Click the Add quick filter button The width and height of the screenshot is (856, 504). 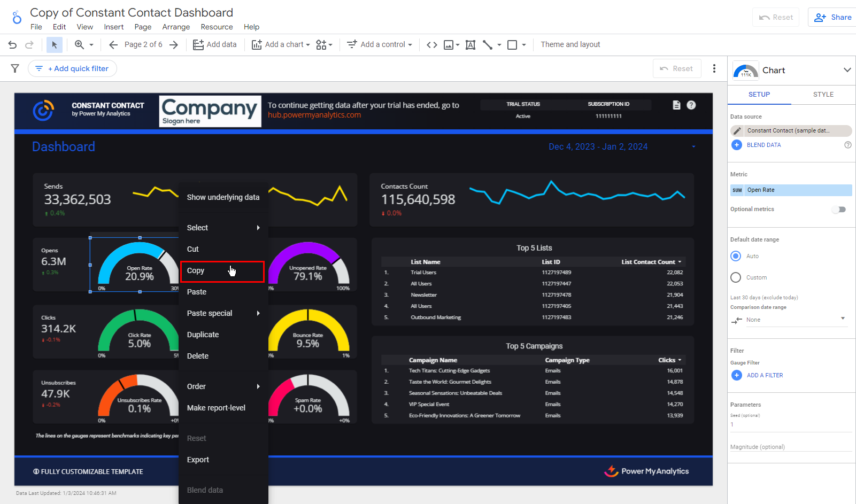tap(73, 68)
